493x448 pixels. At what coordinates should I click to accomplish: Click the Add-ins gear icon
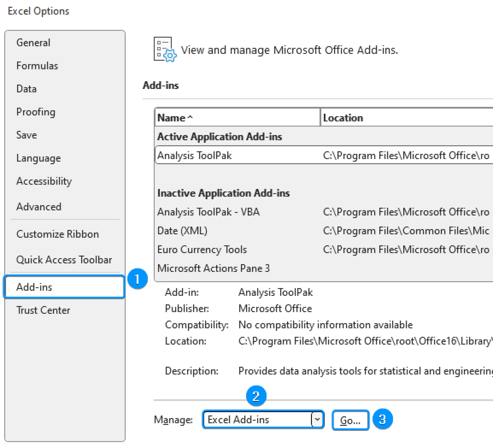click(x=164, y=50)
